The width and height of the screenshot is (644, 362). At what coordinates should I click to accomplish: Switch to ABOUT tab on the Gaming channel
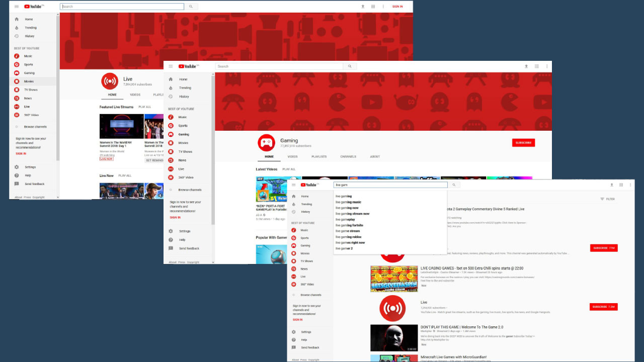375,157
